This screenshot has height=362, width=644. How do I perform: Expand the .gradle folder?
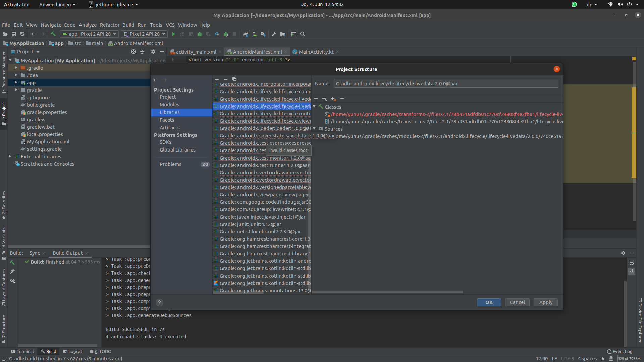(x=16, y=68)
